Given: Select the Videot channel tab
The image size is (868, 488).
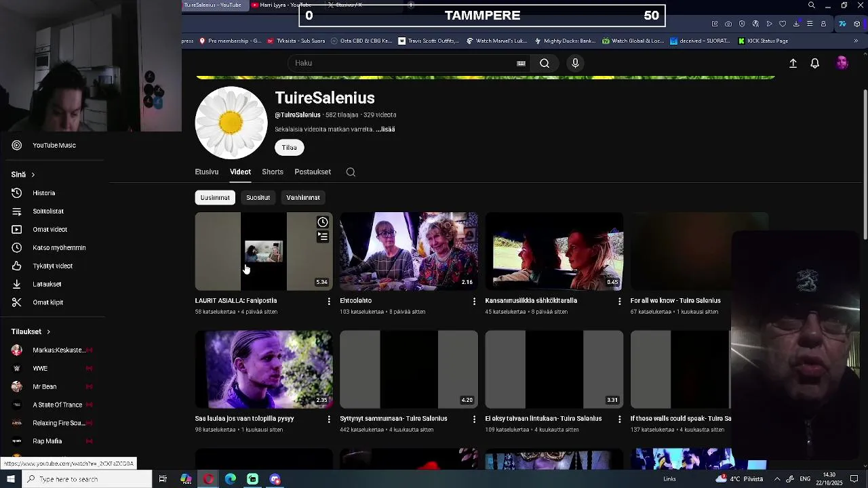Looking at the screenshot, I should pyautogui.click(x=240, y=172).
